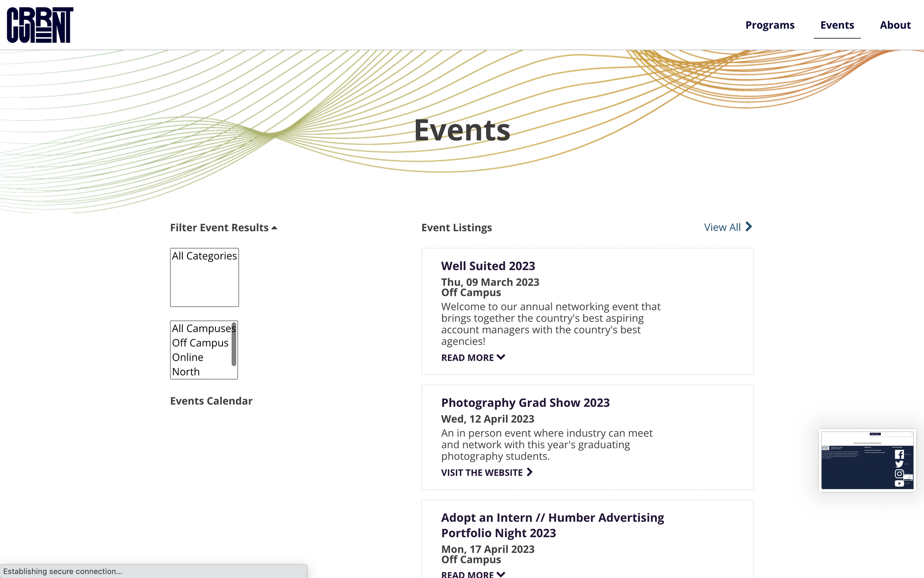Collapse Filter Event Results caret
Screen dimensions: 924x578
(274, 228)
